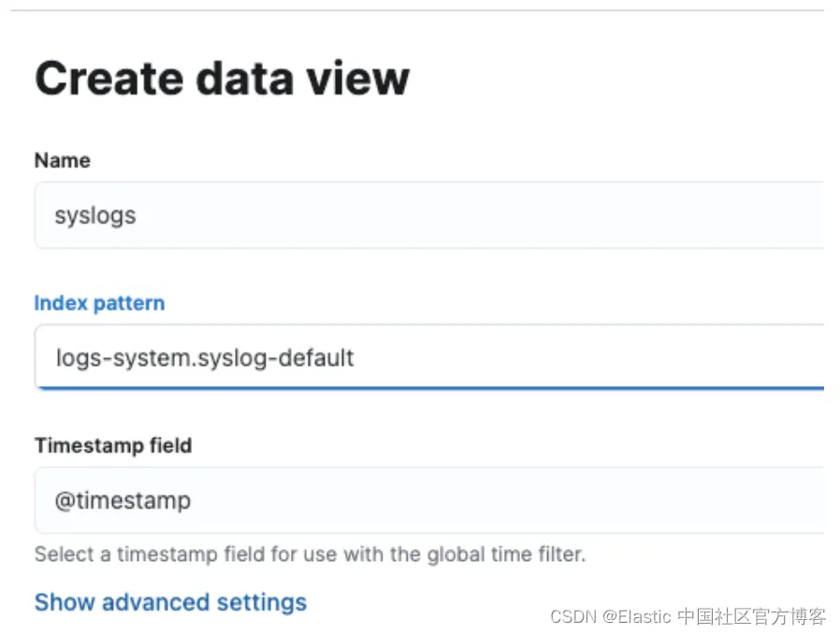This screenshot has height=634, width=840.
Task: Click the CSDN watermark text
Action: (x=688, y=617)
